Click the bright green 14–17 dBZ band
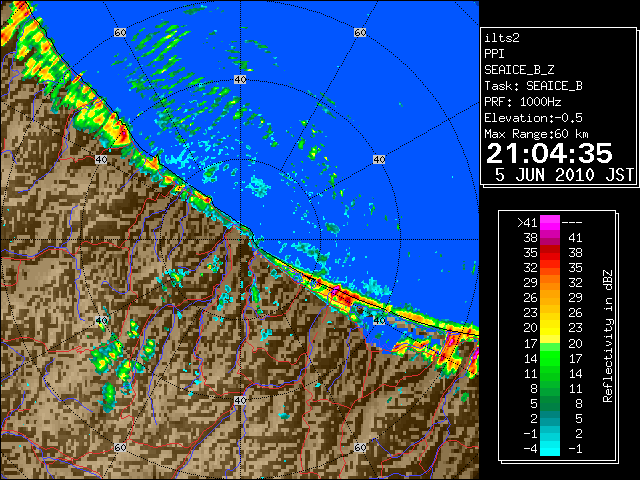 coord(550,358)
